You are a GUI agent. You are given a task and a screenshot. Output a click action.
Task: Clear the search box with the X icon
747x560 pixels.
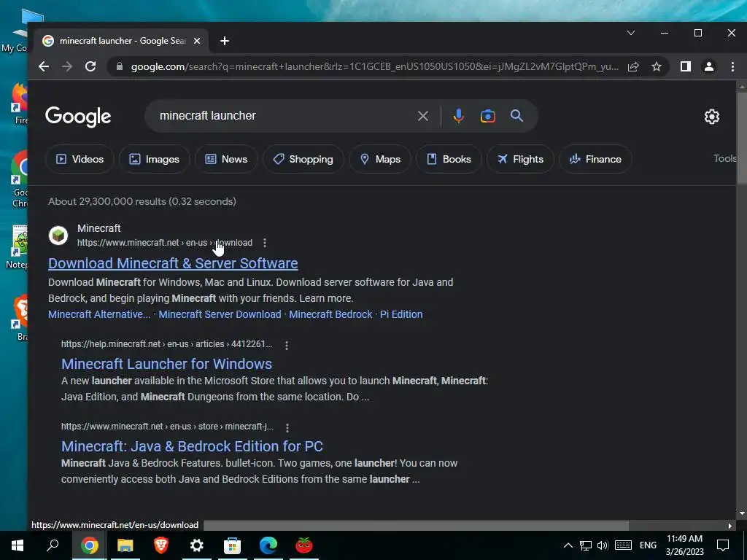pos(423,116)
